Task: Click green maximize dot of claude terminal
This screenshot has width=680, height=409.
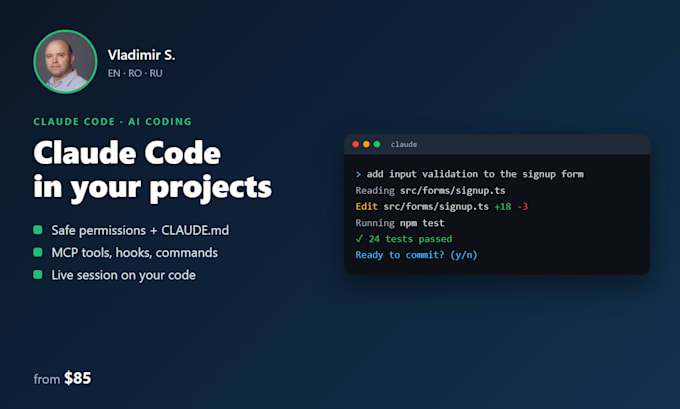Action: [377, 144]
